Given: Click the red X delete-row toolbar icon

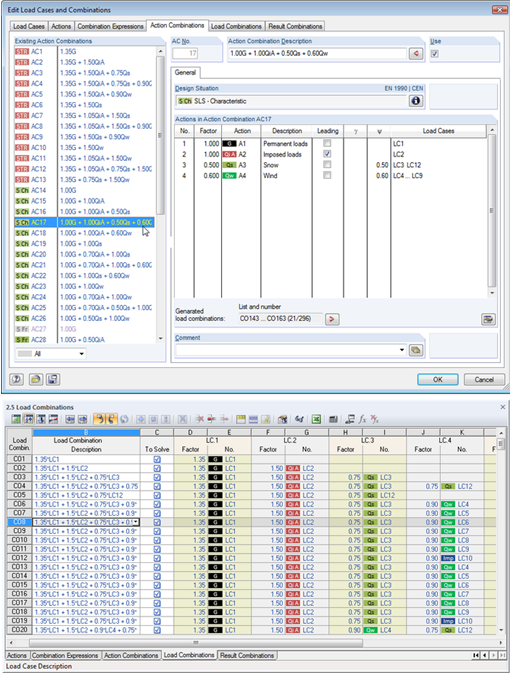Looking at the screenshot, I should point(200,419).
